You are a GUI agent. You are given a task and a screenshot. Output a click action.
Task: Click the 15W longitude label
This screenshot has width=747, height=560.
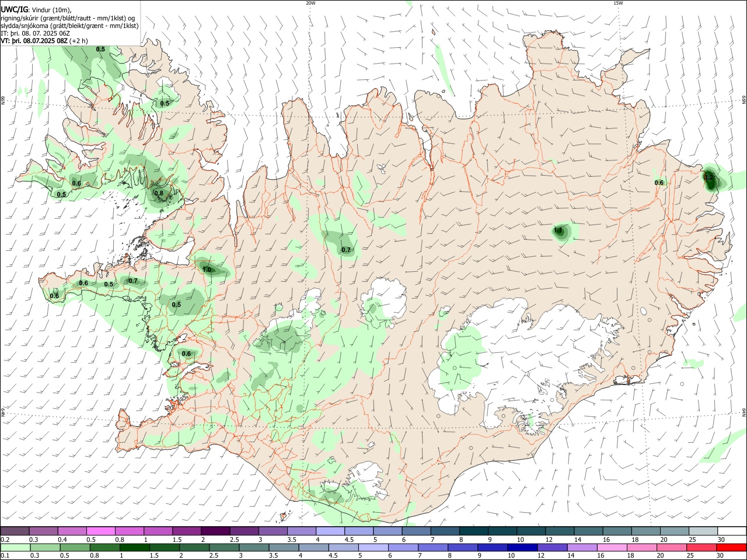(617, 3)
